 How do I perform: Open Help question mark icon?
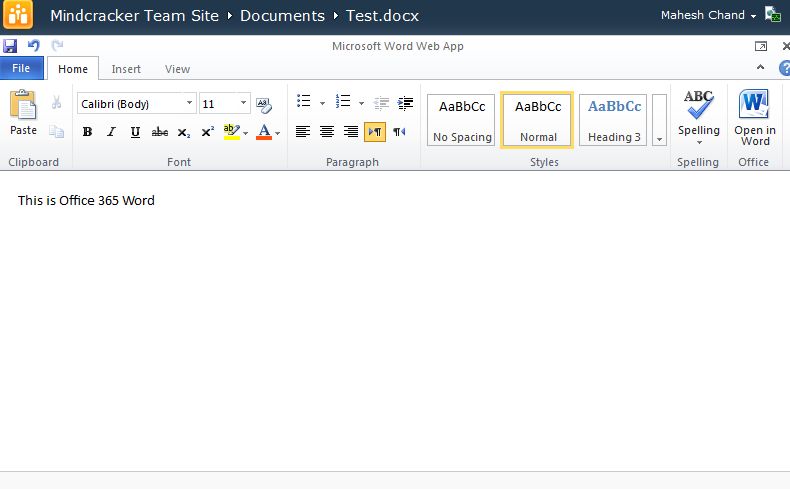coord(784,68)
